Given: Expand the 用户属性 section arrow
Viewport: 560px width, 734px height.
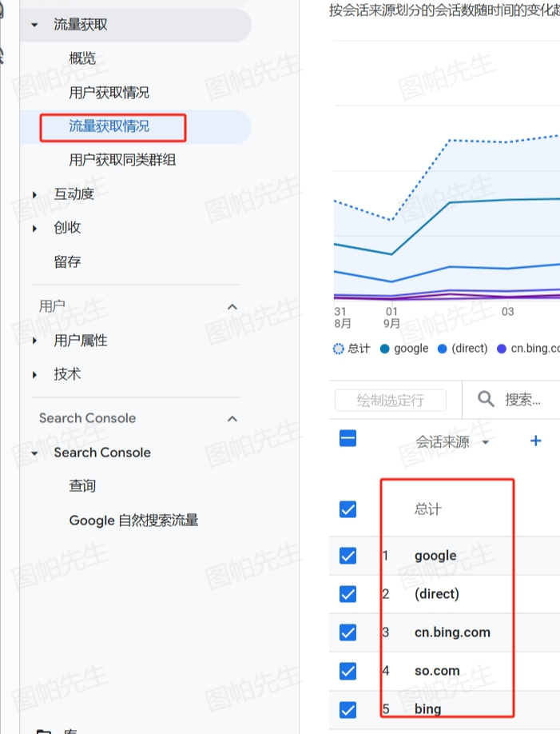Looking at the screenshot, I should (x=34, y=341).
